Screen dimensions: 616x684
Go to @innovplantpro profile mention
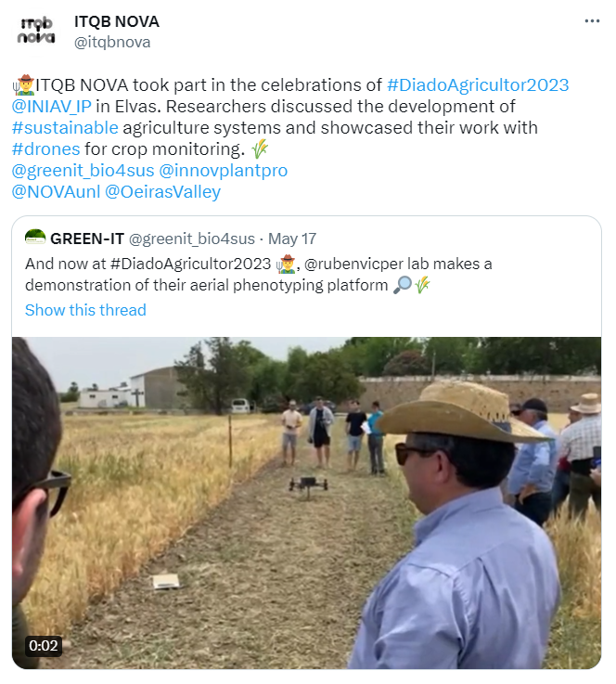(224, 171)
